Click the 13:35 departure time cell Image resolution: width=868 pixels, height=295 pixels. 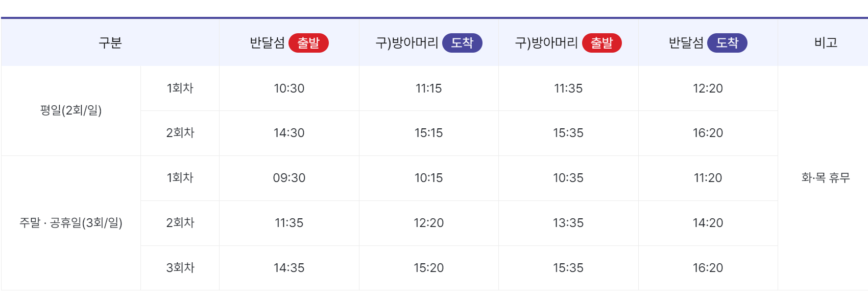point(568,223)
